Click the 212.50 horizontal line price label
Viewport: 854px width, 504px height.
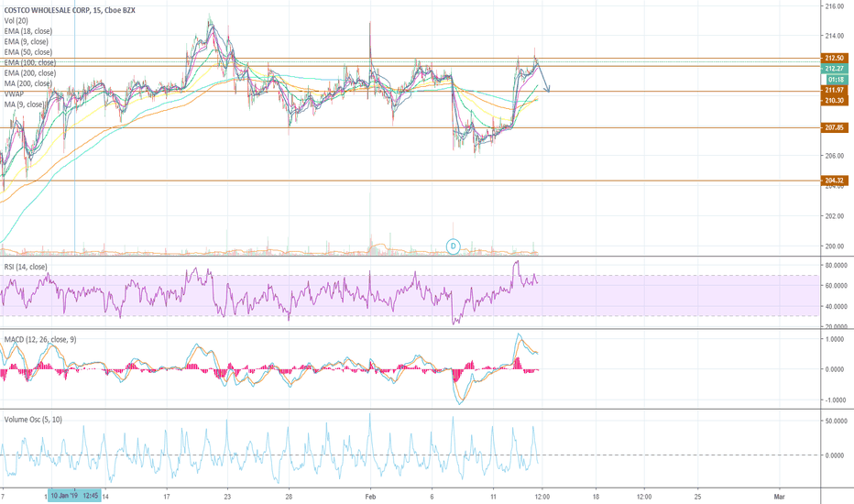tap(835, 58)
